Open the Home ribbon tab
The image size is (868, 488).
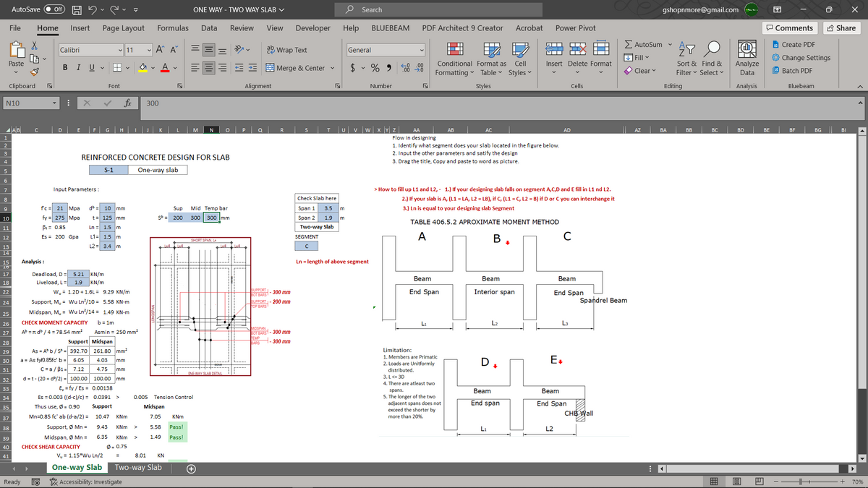48,27
